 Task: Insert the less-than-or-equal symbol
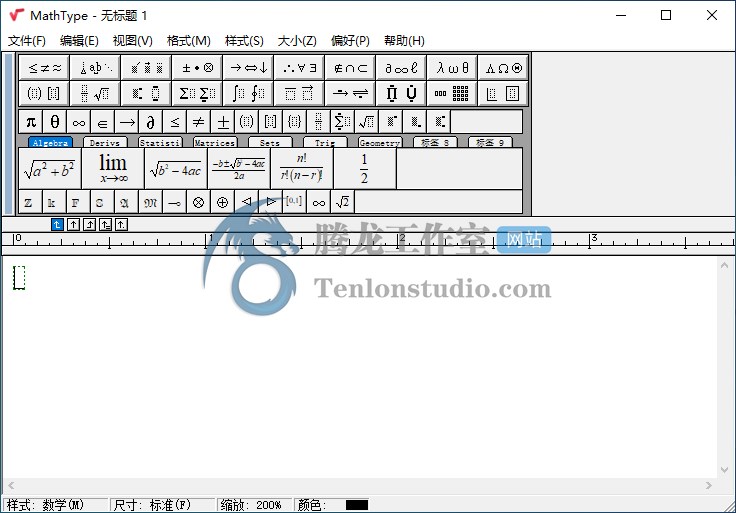175,122
